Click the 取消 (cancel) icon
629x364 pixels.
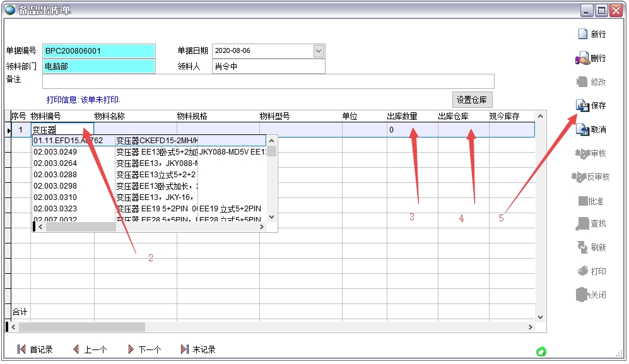(x=582, y=129)
